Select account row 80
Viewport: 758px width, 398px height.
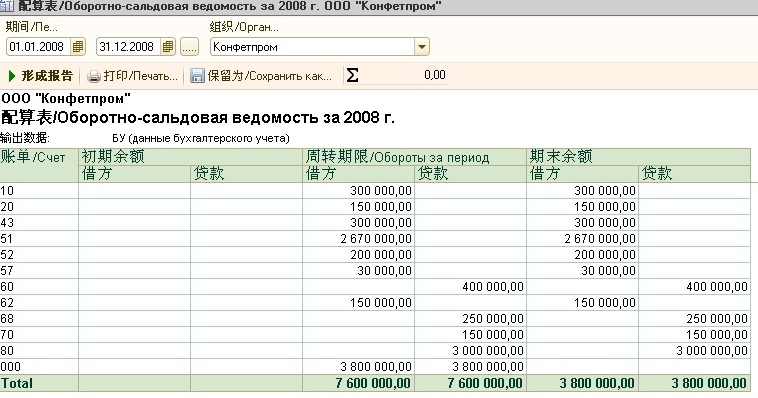tap(375, 350)
